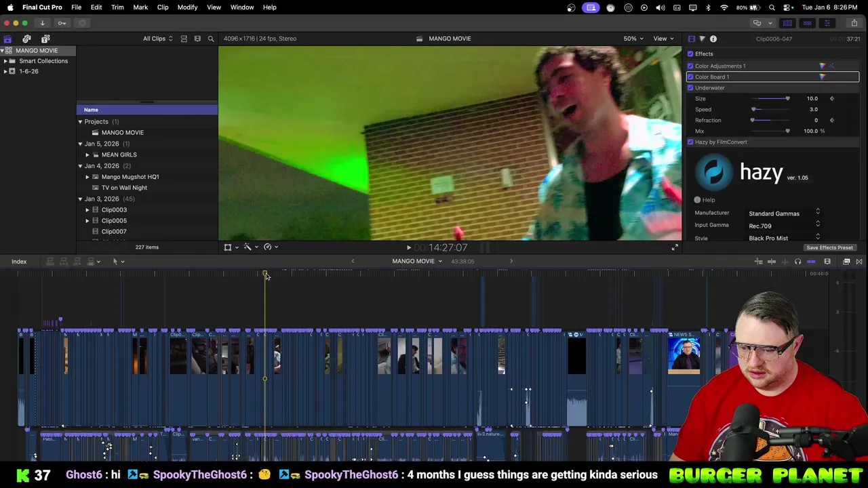Toggle the browser panel layout button

tap(787, 23)
